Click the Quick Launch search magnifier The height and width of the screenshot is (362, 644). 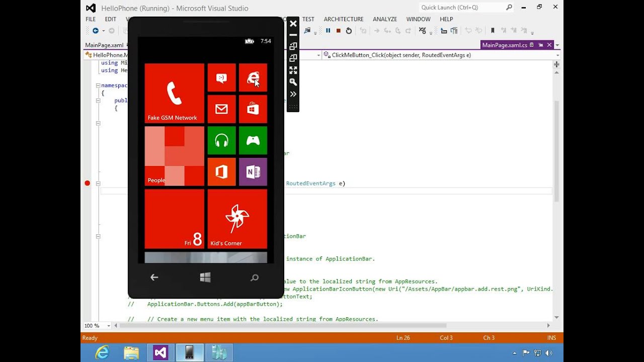[x=509, y=7]
